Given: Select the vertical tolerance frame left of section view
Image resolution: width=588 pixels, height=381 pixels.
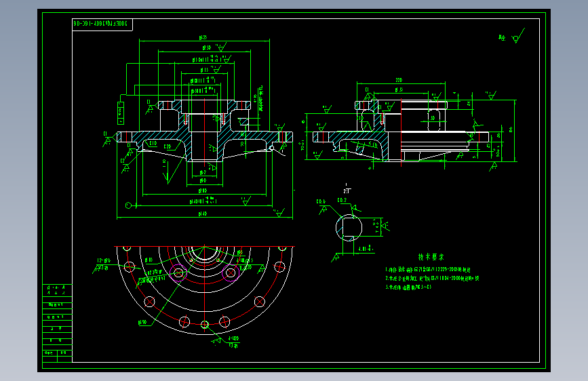Looking at the screenshot, I should point(120,113).
